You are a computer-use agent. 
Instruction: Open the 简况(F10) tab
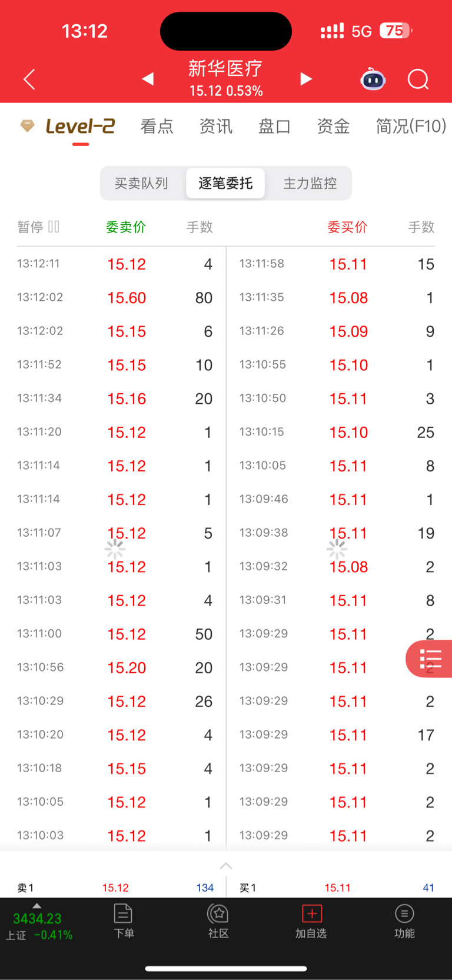coord(411,127)
